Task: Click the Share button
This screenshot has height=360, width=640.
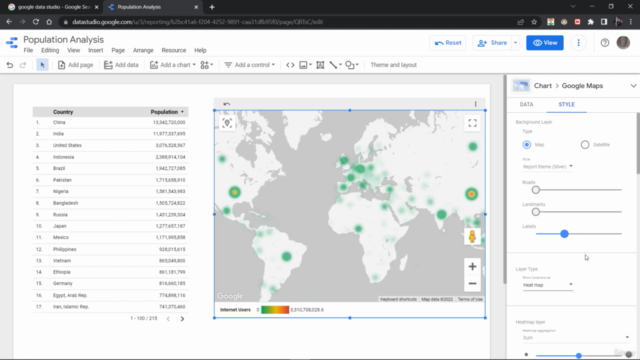Action: [493, 43]
